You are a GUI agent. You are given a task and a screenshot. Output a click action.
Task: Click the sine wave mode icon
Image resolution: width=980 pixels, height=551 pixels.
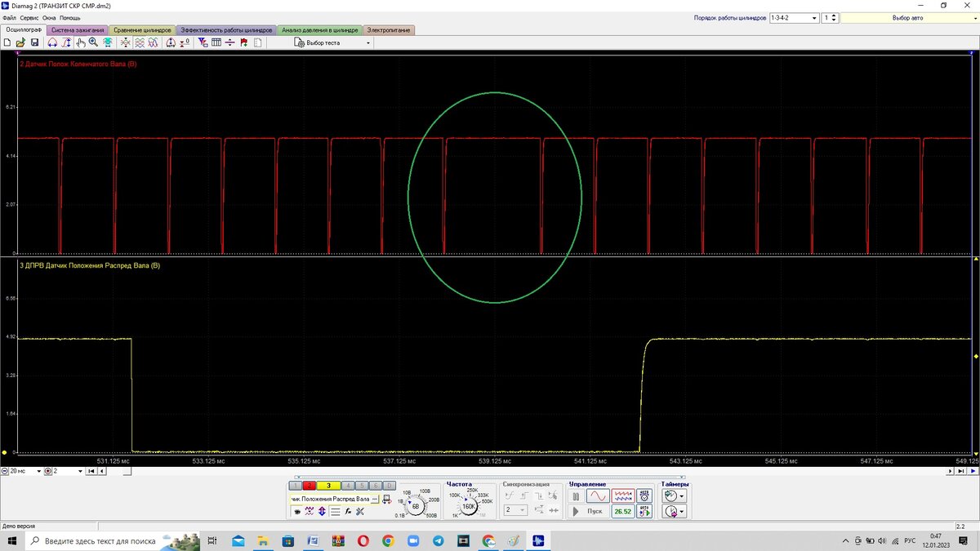click(x=598, y=495)
